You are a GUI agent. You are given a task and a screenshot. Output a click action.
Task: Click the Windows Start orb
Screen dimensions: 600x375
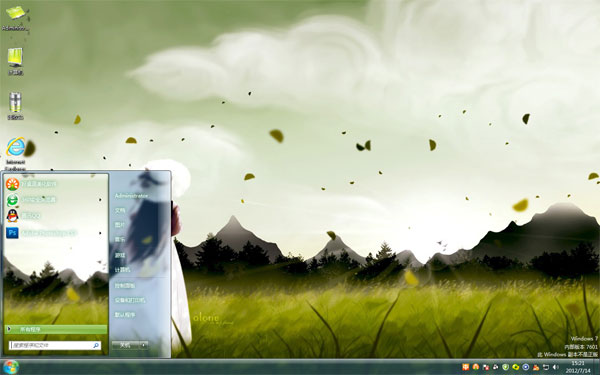click(10, 367)
